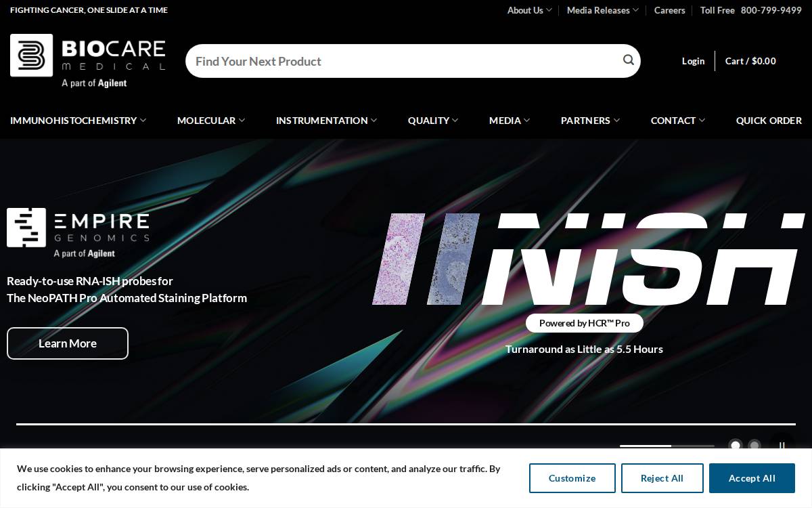The image size is (812, 508).
Task: Open the Immunohistochemistry menu
Action: (x=78, y=121)
